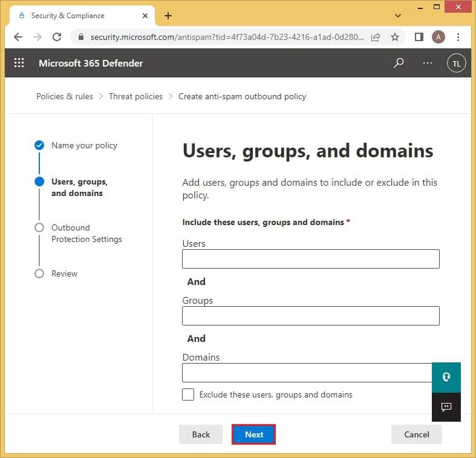
Task: Select the Outbound Protection Settings step
Action: pos(86,234)
